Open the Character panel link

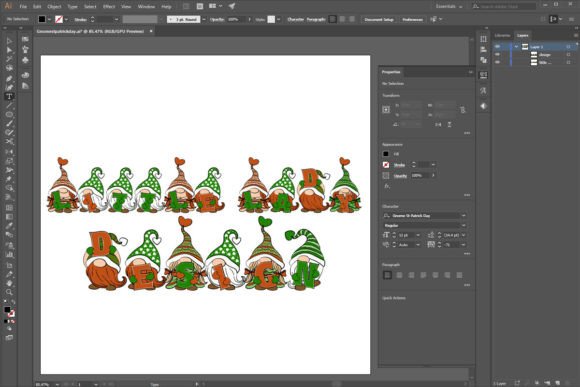pyautogui.click(x=296, y=19)
